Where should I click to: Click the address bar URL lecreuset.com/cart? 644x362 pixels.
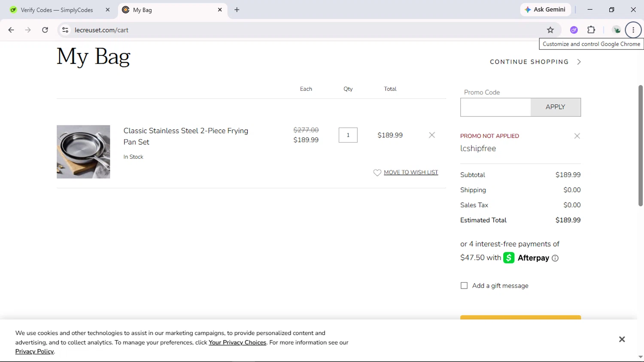pos(101,30)
